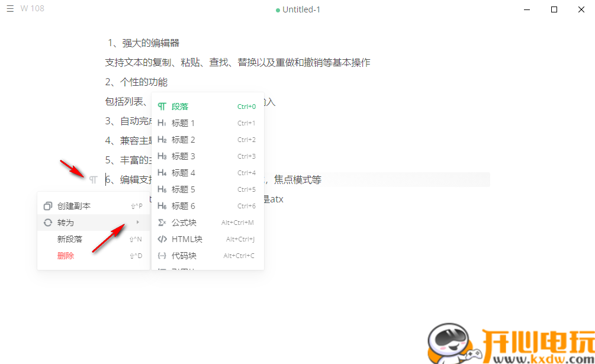Click the refresh icon next to 转为

[x=47, y=222]
